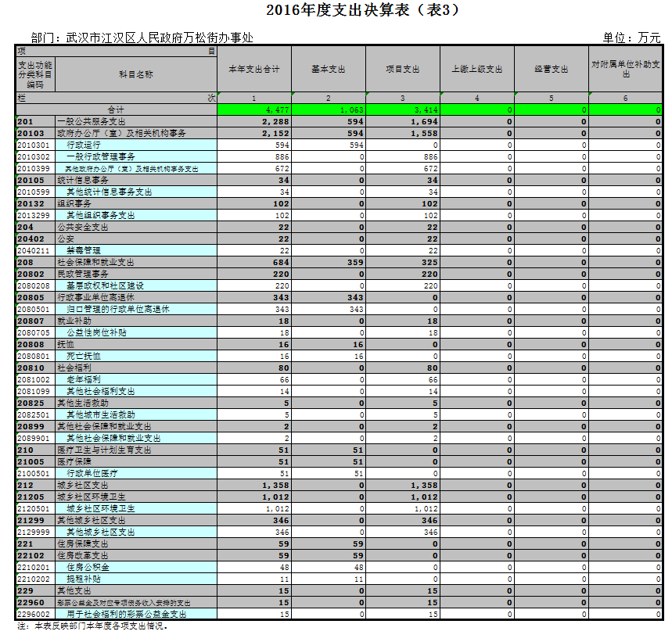Select the 上缴上级支出 column header
672x642 pixels.
(x=476, y=70)
